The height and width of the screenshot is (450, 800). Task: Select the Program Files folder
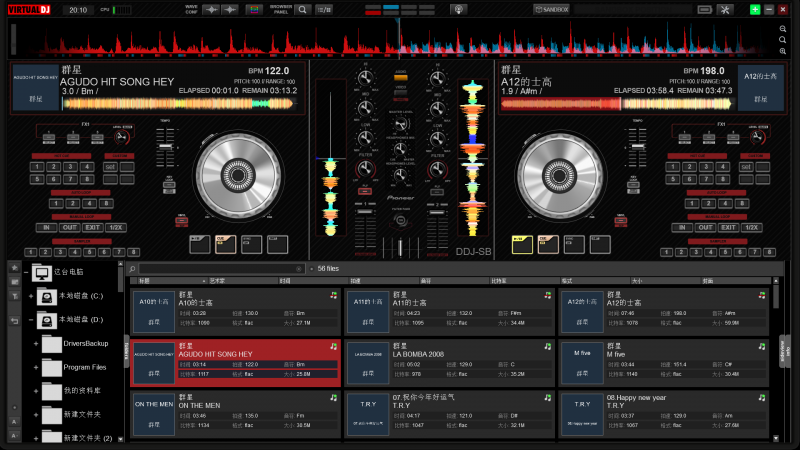pos(84,367)
